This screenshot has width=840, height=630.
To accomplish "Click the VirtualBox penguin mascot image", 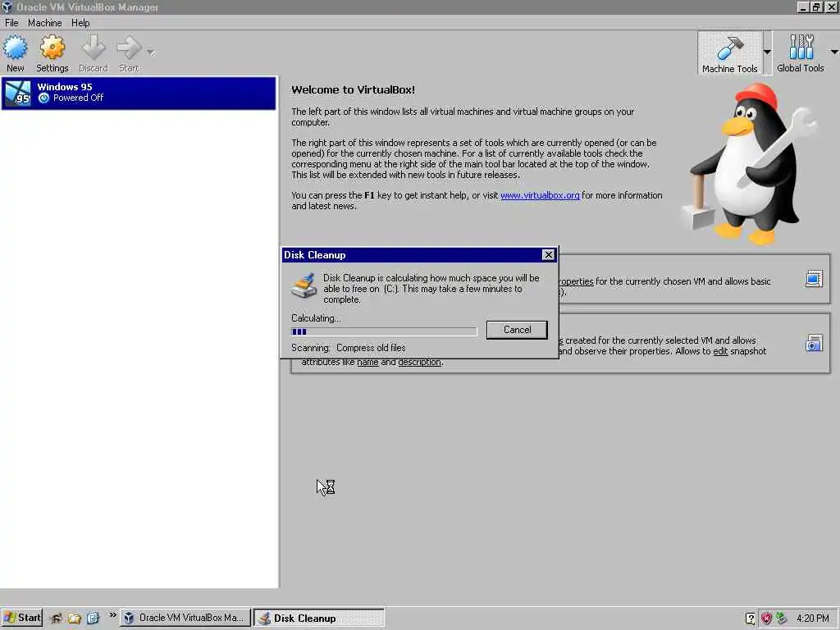I will coord(750,164).
